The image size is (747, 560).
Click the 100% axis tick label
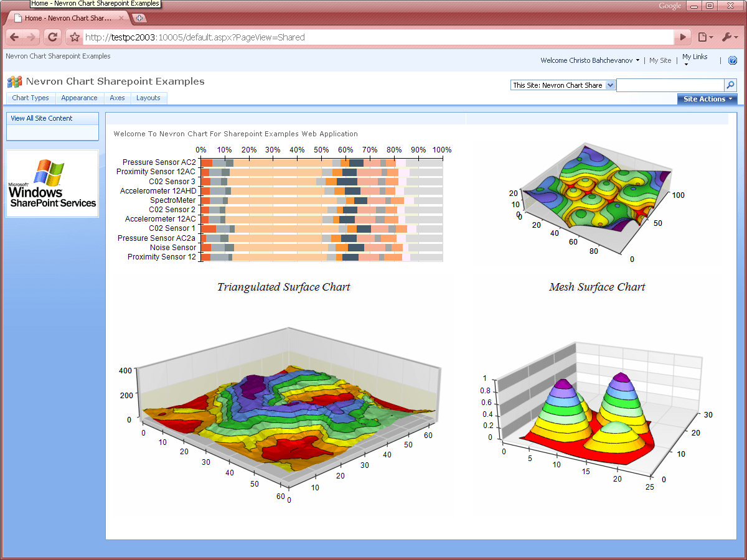(x=442, y=150)
